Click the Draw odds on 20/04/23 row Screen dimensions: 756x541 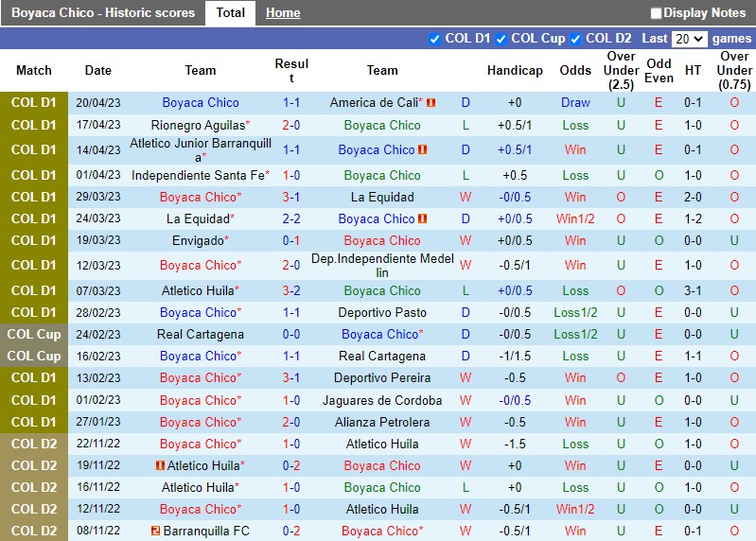(575, 102)
